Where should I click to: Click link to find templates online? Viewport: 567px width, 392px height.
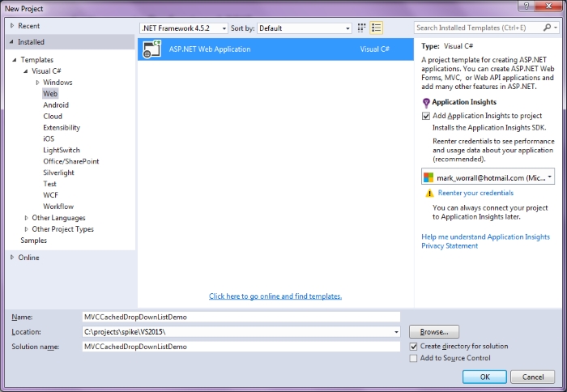275,296
